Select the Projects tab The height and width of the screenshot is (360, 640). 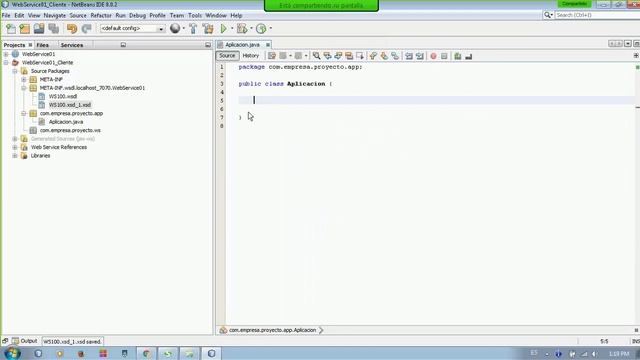(x=14, y=45)
